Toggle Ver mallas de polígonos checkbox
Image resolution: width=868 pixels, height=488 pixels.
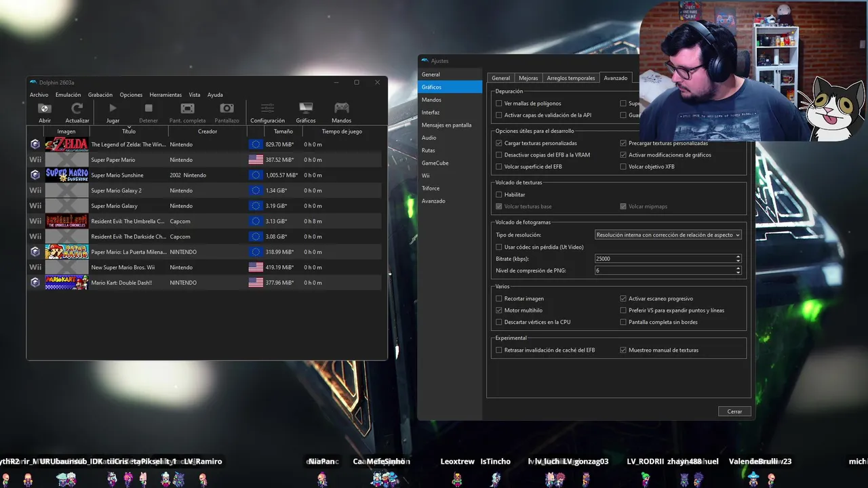(499, 104)
